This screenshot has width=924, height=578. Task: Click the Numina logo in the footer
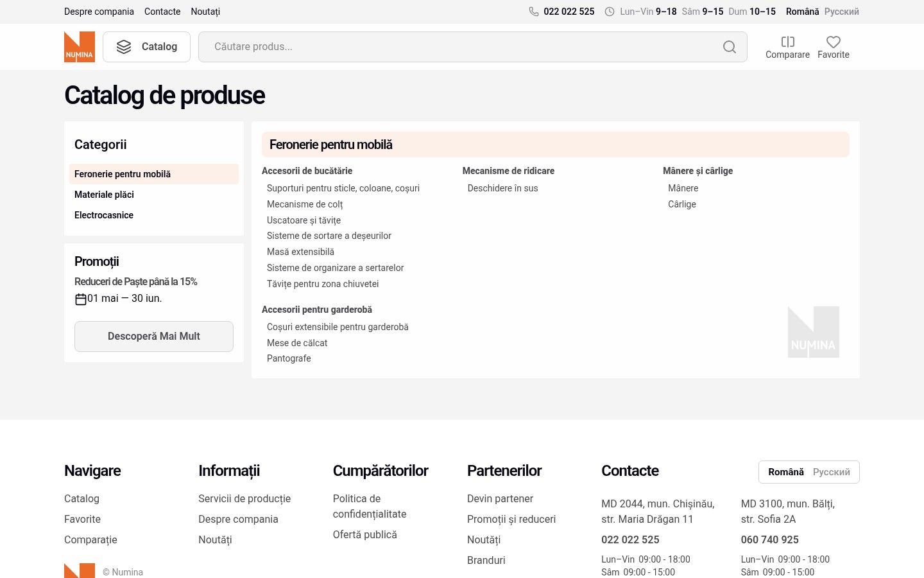[x=80, y=571]
